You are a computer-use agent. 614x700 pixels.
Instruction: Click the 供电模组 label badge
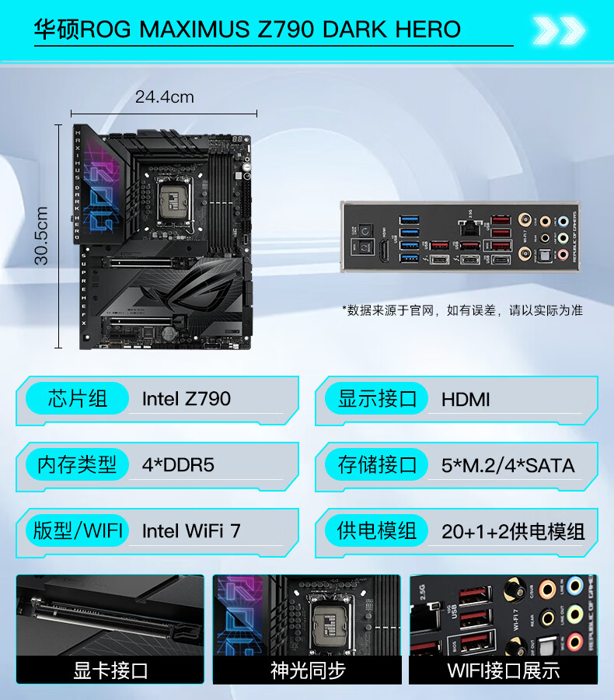coord(377,530)
